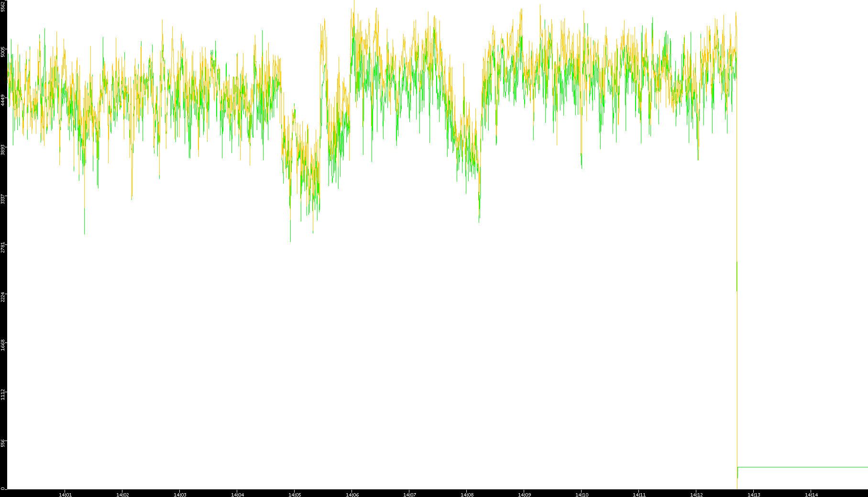Click the 14:07 time axis label
Viewport: 868px width, 497px height.
[x=409, y=495]
